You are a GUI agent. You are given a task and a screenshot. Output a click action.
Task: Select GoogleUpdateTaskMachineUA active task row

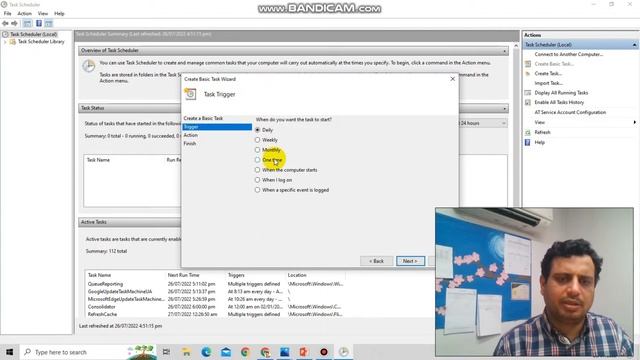click(x=216, y=292)
